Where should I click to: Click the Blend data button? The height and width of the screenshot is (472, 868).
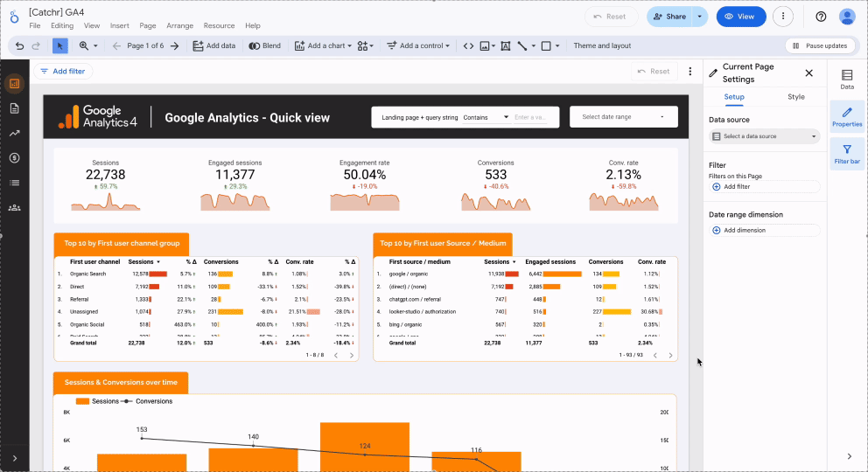click(x=264, y=45)
